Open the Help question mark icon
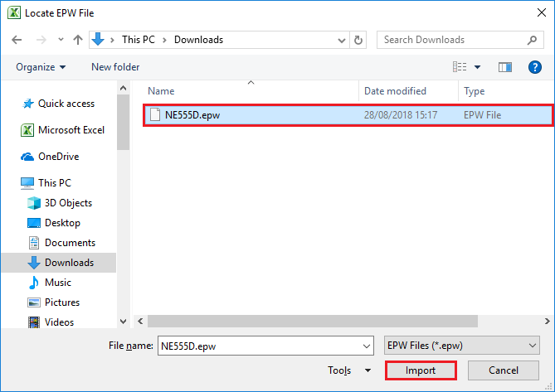This screenshot has height=392, width=555. 535,67
